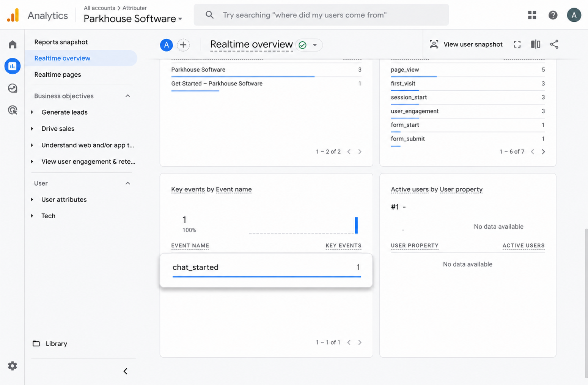
Task: Go to next page of events card
Action: coord(543,151)
